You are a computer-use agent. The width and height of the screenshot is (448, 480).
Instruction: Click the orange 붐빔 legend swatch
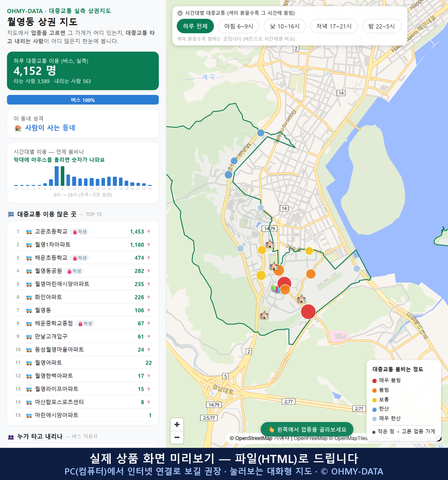pyautogui.click(x=374, y=390)
